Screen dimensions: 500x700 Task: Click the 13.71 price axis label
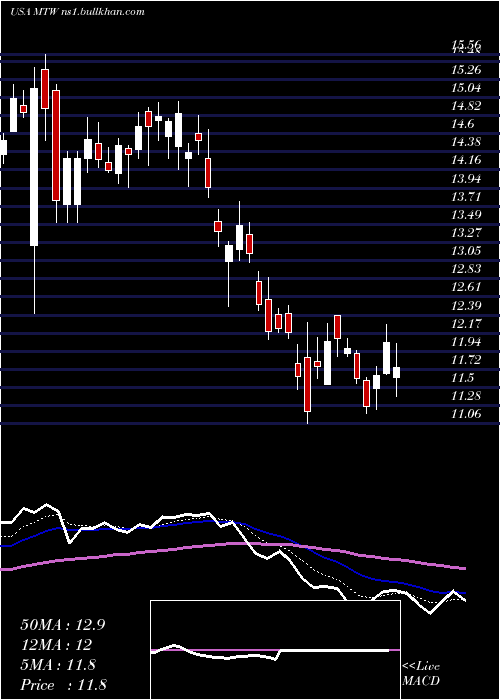(466, 196)
